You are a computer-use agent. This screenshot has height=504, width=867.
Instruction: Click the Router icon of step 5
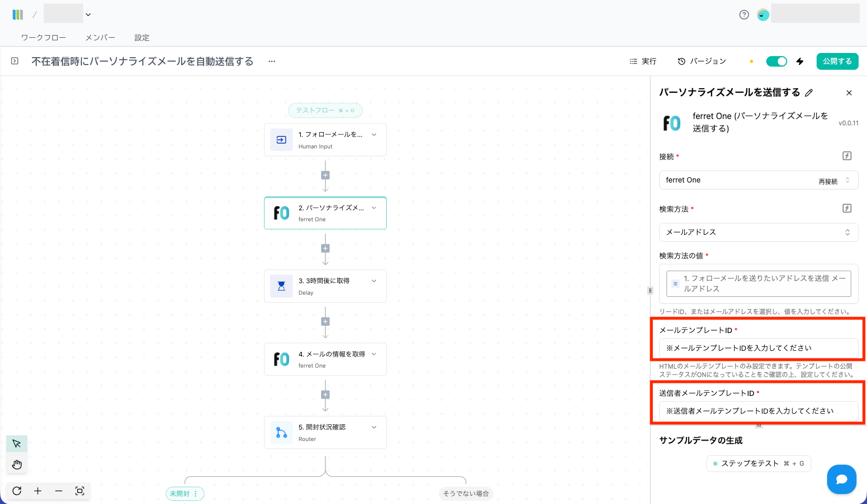[281, 432]
